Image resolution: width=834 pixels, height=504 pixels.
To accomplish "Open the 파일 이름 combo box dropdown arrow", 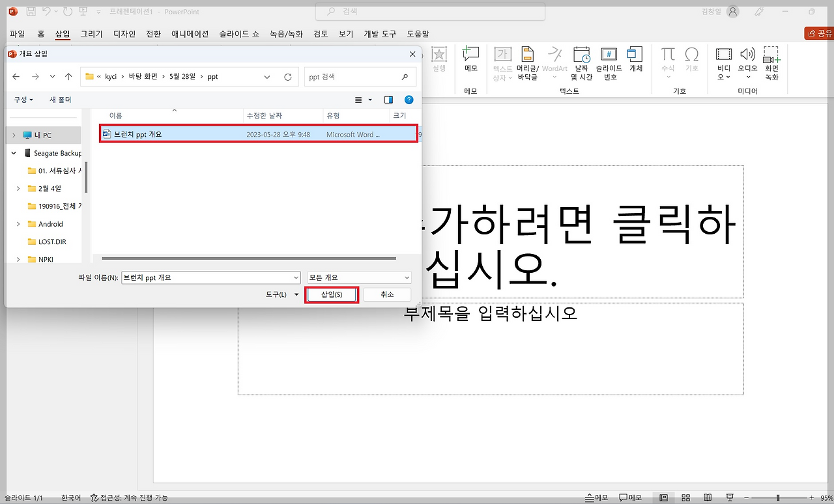I will pyautogui.click(x=296, y=277).
